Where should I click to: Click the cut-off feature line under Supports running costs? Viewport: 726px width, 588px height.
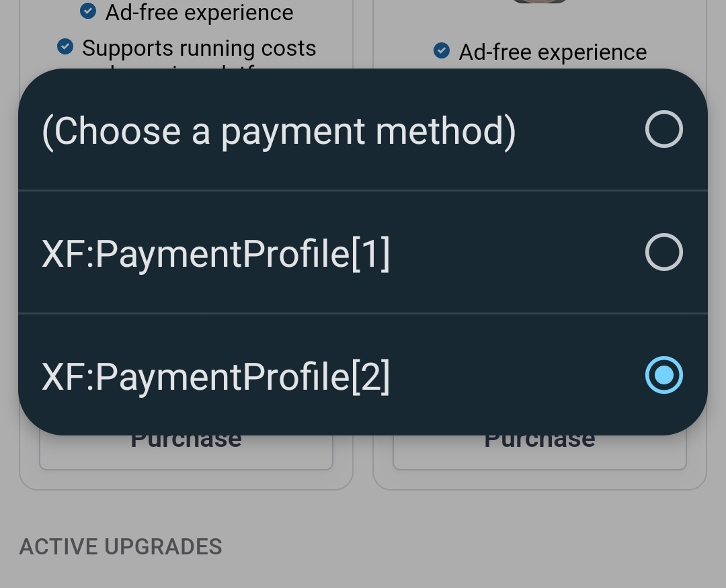pos(182,66)
